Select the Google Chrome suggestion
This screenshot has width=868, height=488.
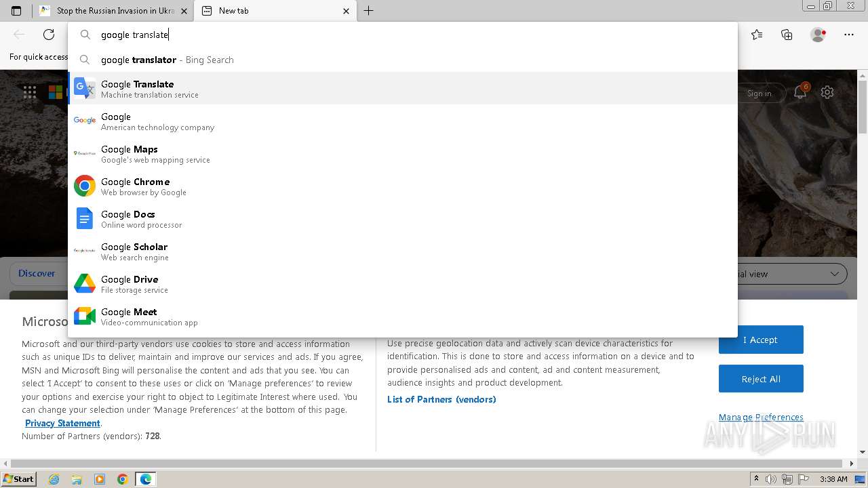pos(403,186)
